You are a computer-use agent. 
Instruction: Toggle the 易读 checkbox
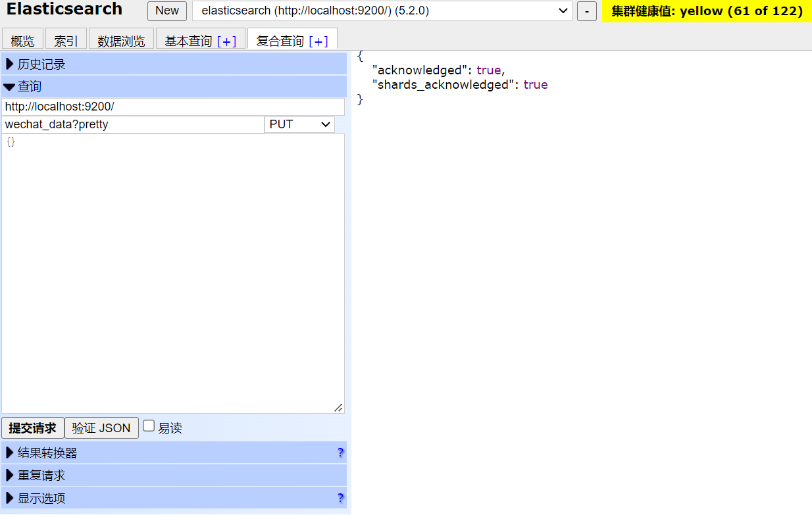coord(149,426)
